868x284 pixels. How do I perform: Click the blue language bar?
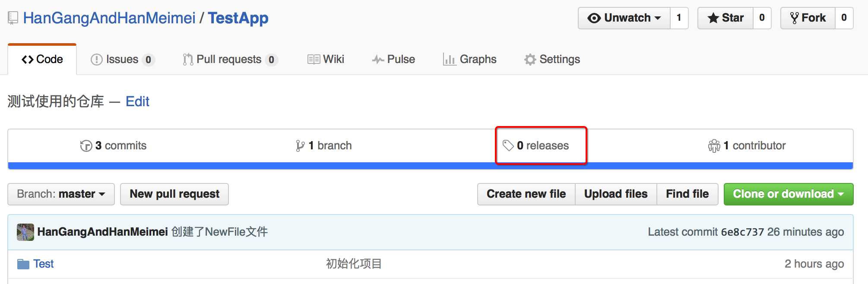pyautogui.click(x=431, y=166)
